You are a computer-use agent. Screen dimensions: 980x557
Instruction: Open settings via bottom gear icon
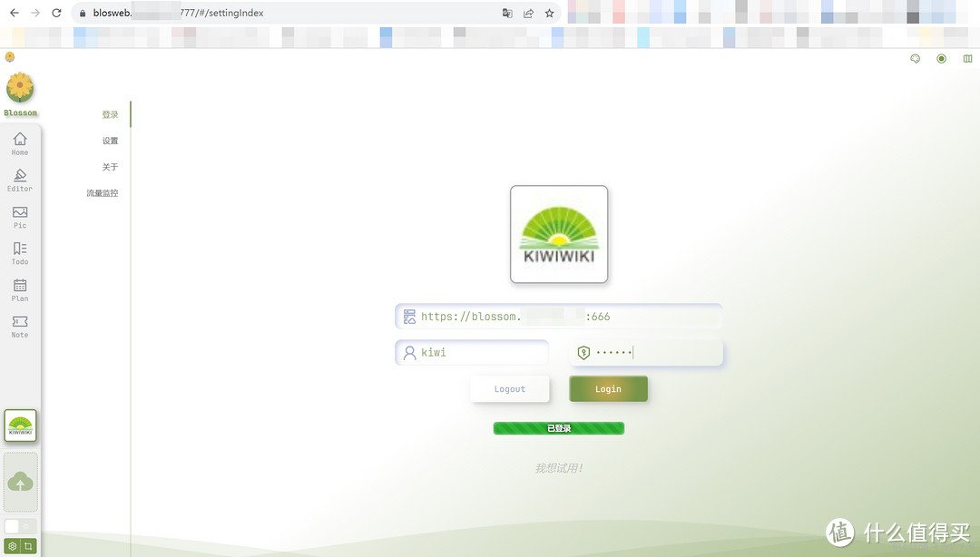coord(12,546)
